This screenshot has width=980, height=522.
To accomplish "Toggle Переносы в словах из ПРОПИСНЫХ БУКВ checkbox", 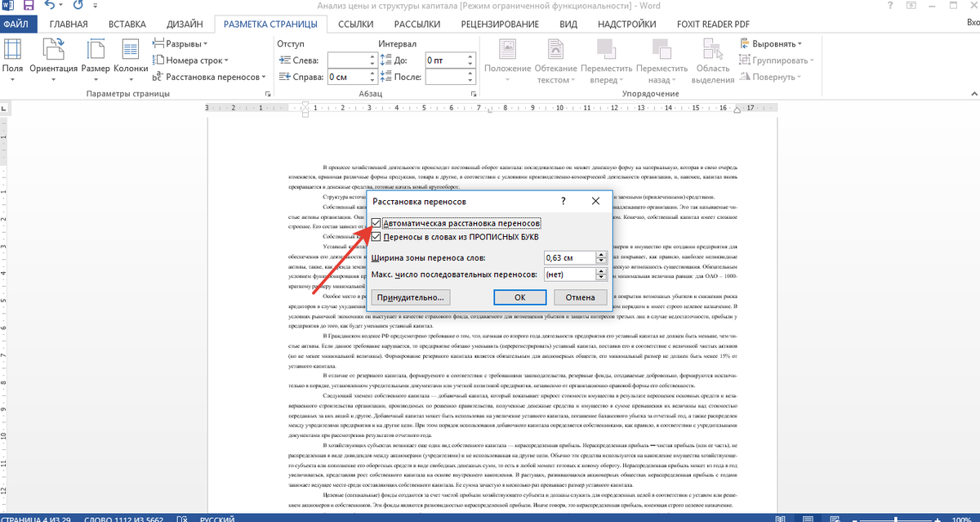I will pos(376,237).
